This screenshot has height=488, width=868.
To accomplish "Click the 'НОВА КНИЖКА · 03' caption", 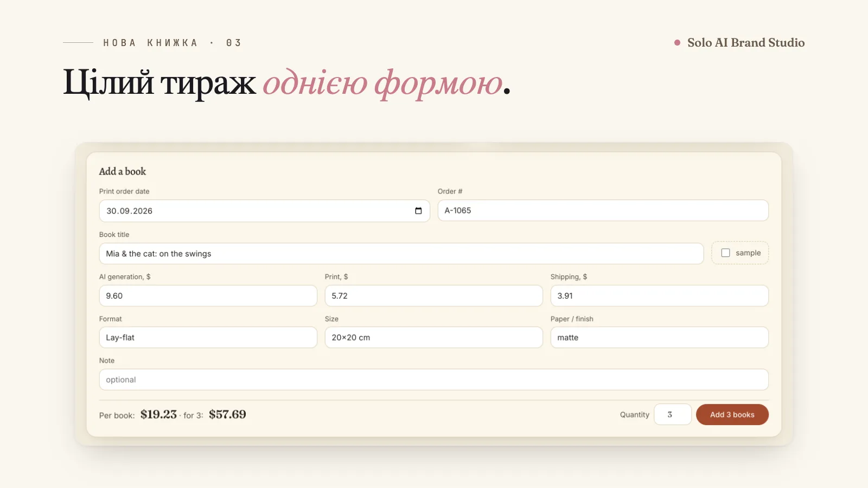I will coord(173,43).
